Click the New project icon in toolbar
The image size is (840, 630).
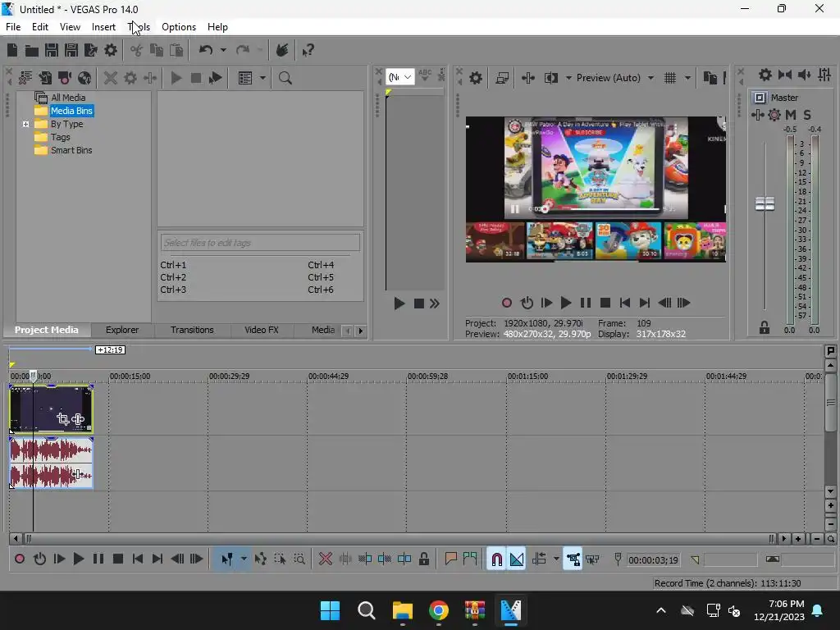click(12, 50)
